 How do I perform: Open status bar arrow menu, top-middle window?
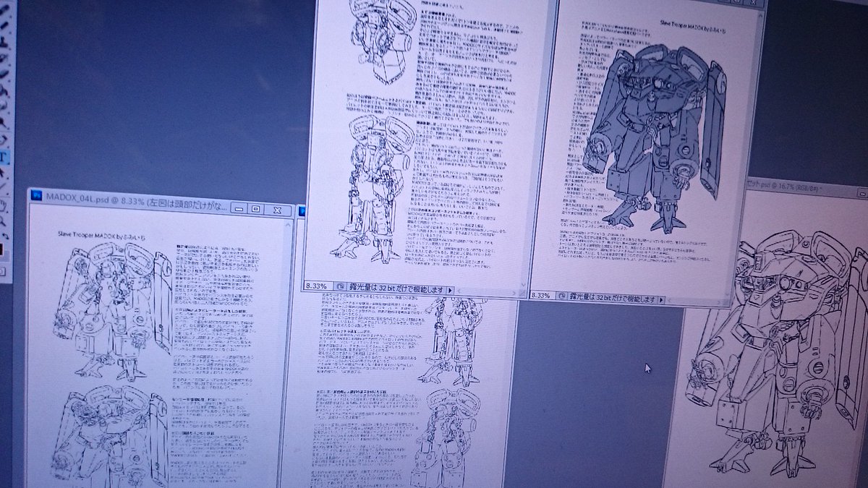450,291
